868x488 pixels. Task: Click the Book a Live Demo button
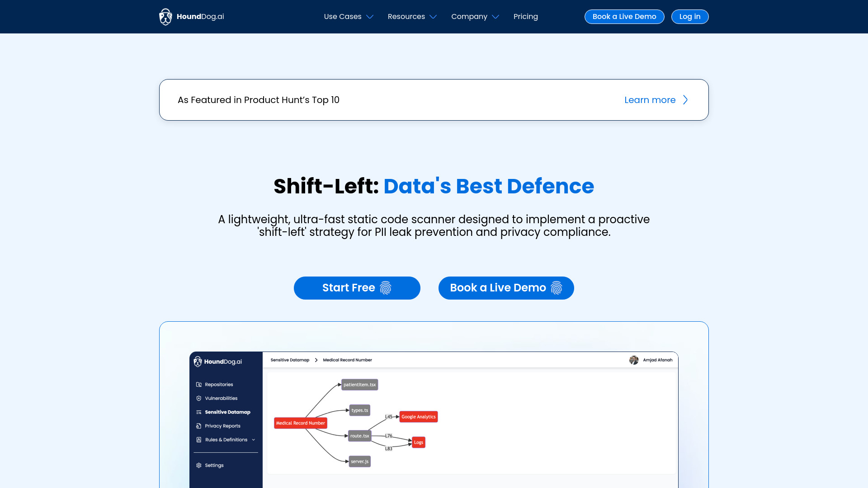(x=505, y=288)
